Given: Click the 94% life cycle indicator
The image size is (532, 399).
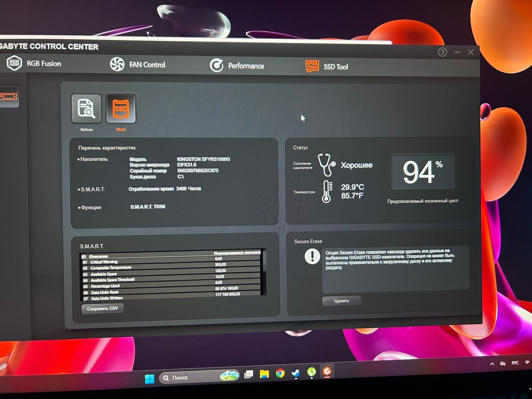Looking at the screenshot, I should [423, 172].
